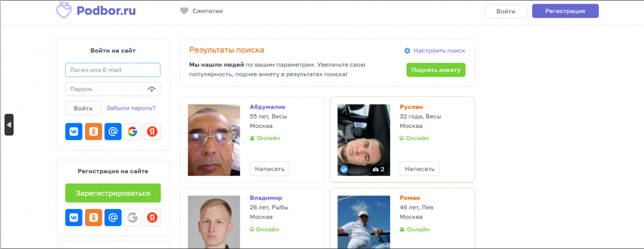Click online device icon for Руслан
Image resolution: width=644 pixels, height=249 pixels.
click(402, 138)
